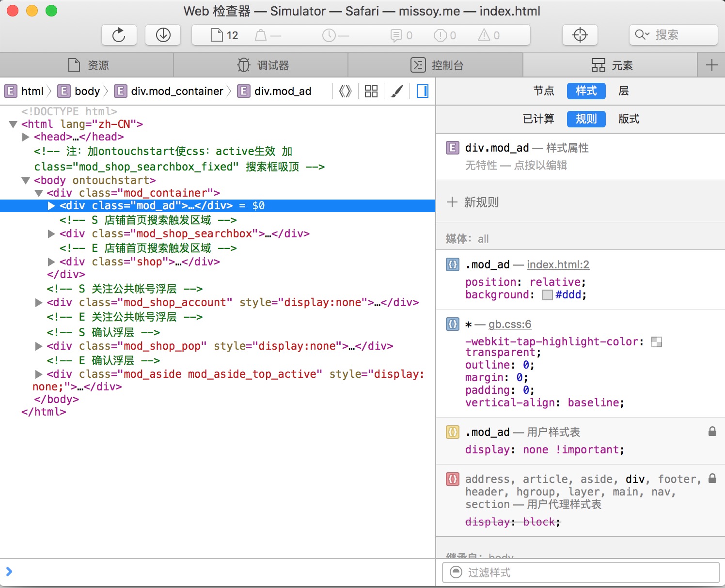Add a new inspector tab
Screen dimensions: 725x588
tap(711, 65)
